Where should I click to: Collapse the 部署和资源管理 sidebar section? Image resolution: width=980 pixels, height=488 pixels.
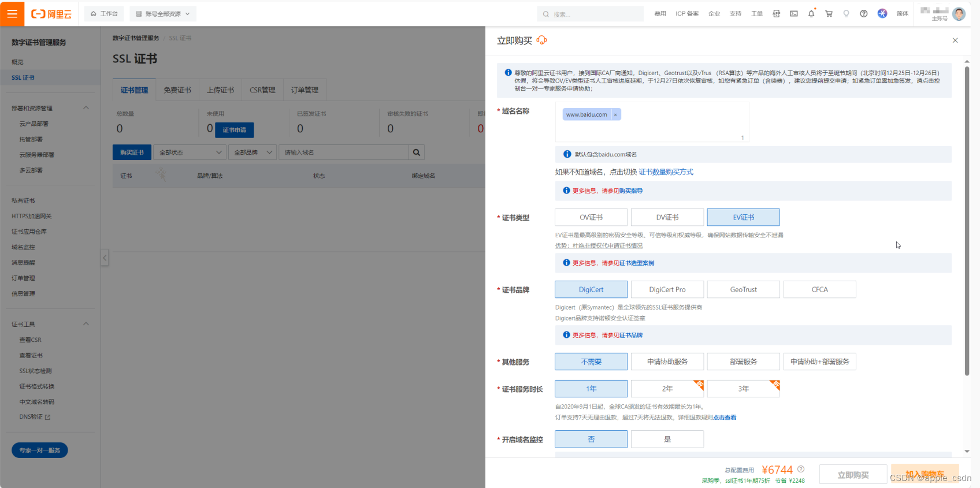click(86, 108)
